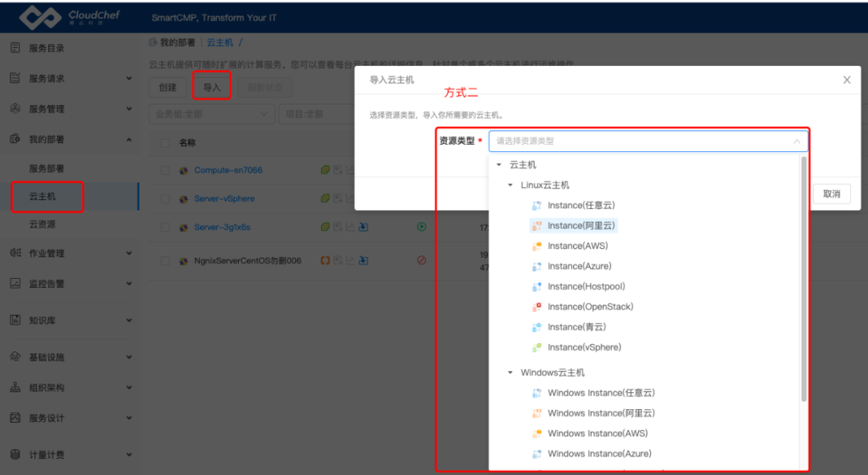Click the blue import icon on Server-3g1x6s row
This screenshot has height=475, width=868.
tap(363, 227)
